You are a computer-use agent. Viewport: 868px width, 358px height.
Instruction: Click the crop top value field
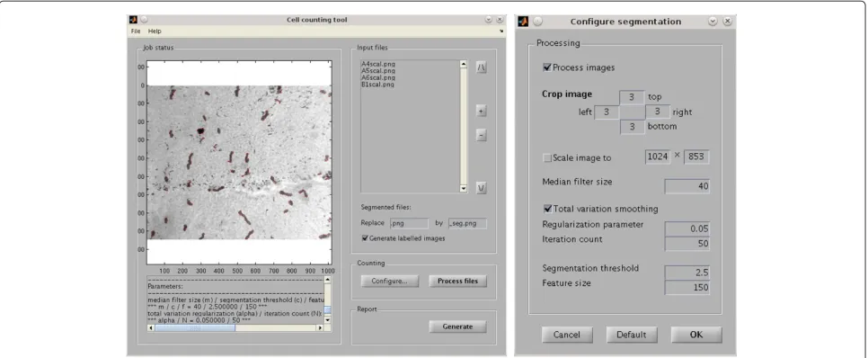pyautogui.click(x=632, y=97)
